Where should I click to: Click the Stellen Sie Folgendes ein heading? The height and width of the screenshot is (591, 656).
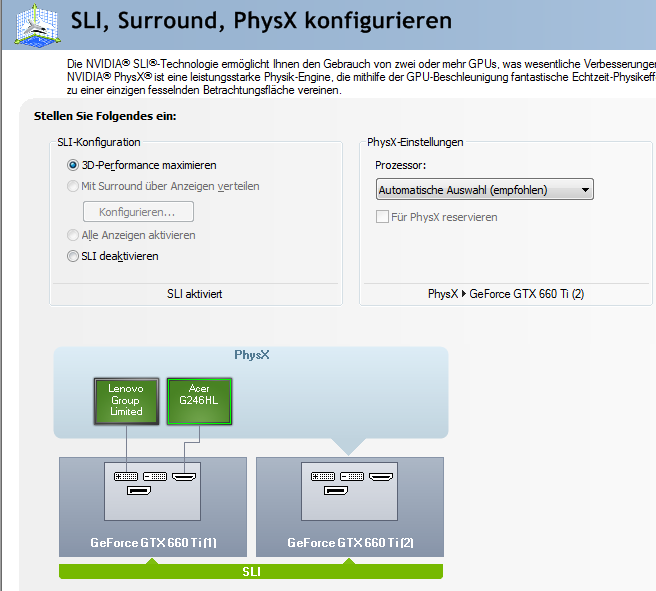[105, 116]
